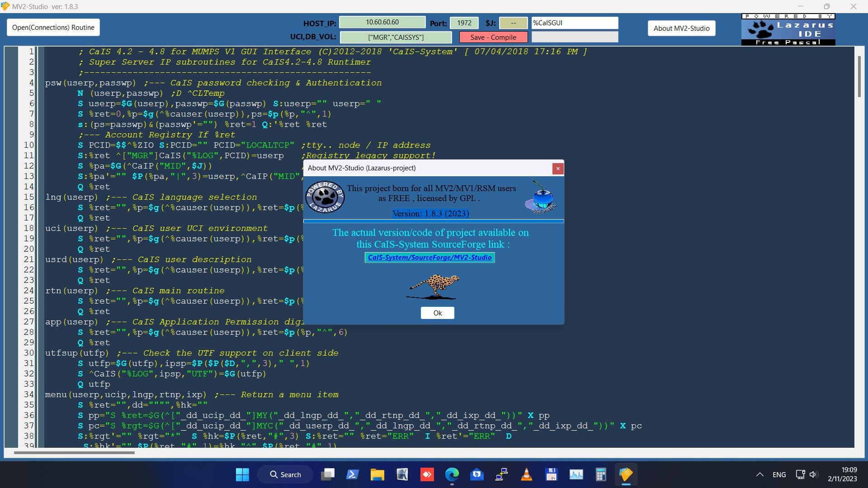This screenshot has width=868, height=488.
Task: Open Microsoft Edge from taskbar
Action: [452, 474]
